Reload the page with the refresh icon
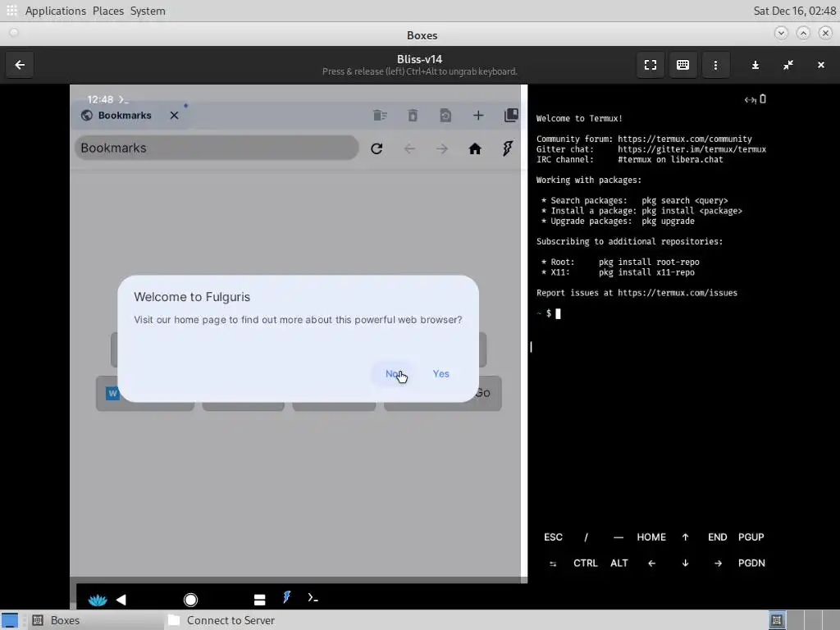The image size is (840, 630). click(377, 148)
